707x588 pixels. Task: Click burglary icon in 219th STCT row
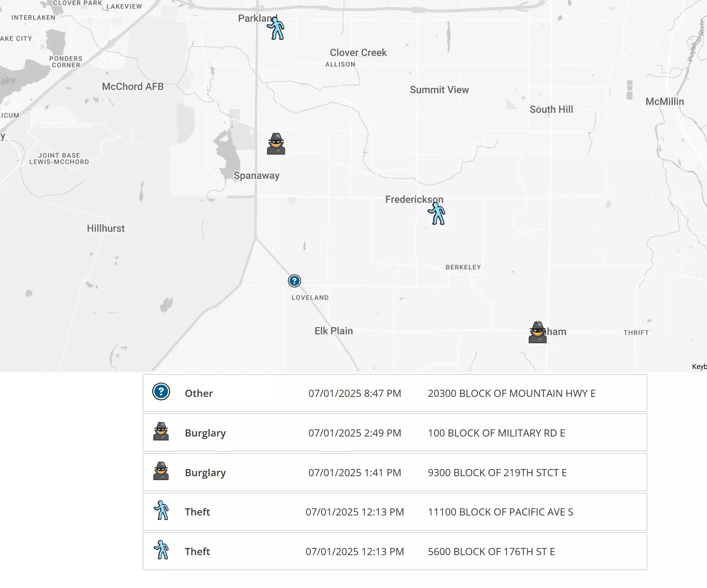(161, 471)
